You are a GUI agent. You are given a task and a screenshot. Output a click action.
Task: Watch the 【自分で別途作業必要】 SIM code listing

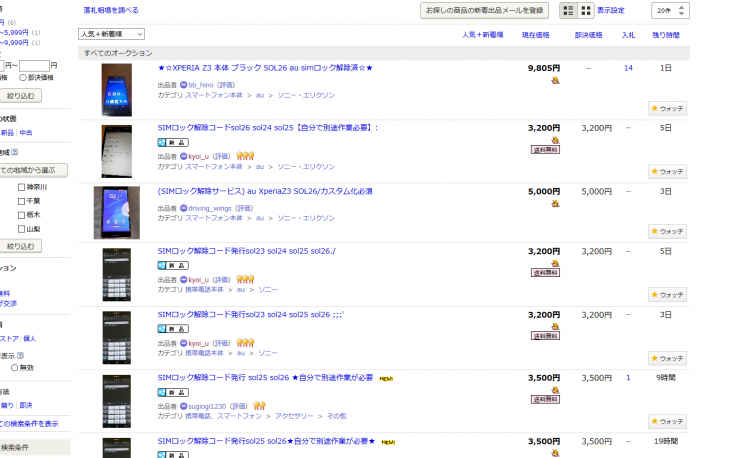(667, 171)
